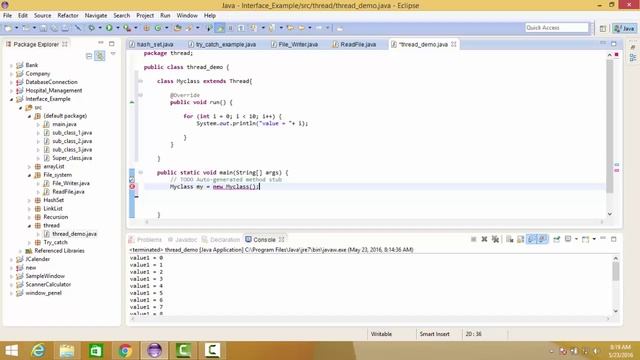Click Terminate button in Console toolbar
Viewport: 640px width, 360px height.
473,239
